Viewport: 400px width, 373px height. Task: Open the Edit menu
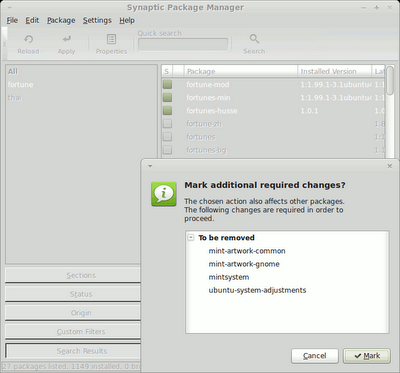[32, 20]
